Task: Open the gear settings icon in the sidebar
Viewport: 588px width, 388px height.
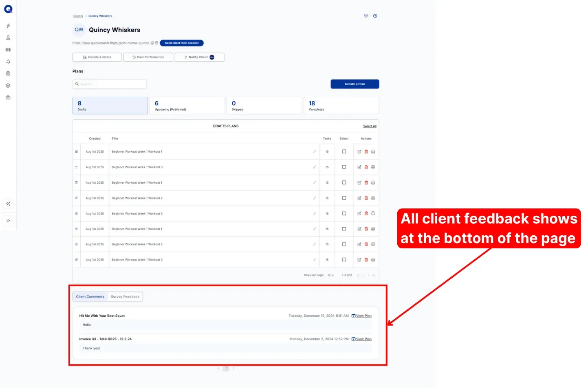Action: point(8,85)
